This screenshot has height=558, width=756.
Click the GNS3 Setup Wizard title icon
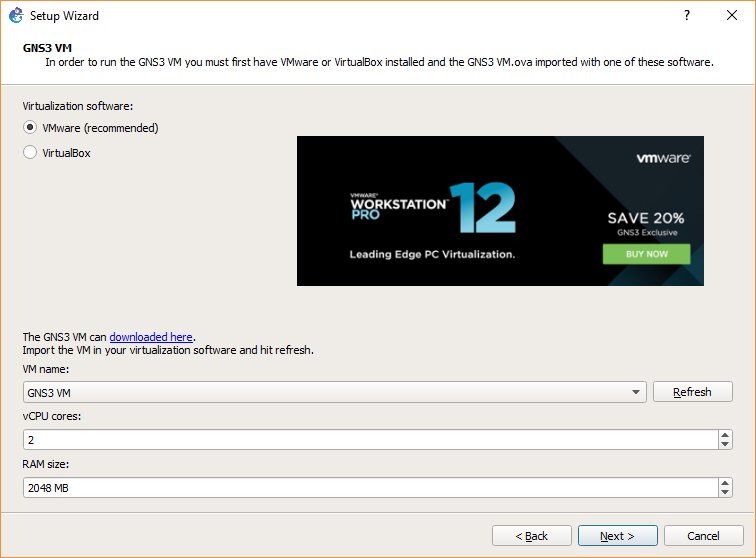[16, 15]
